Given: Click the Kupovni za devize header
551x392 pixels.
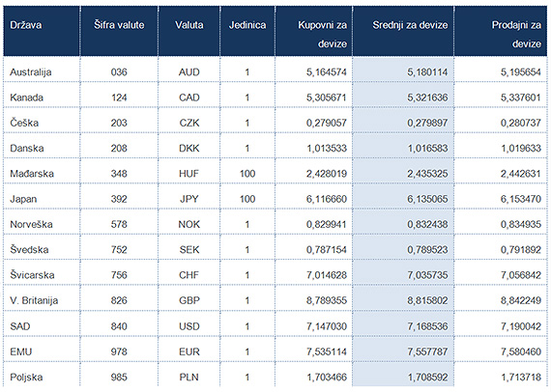Looking at the screenshot, I should tap(322, 35).
